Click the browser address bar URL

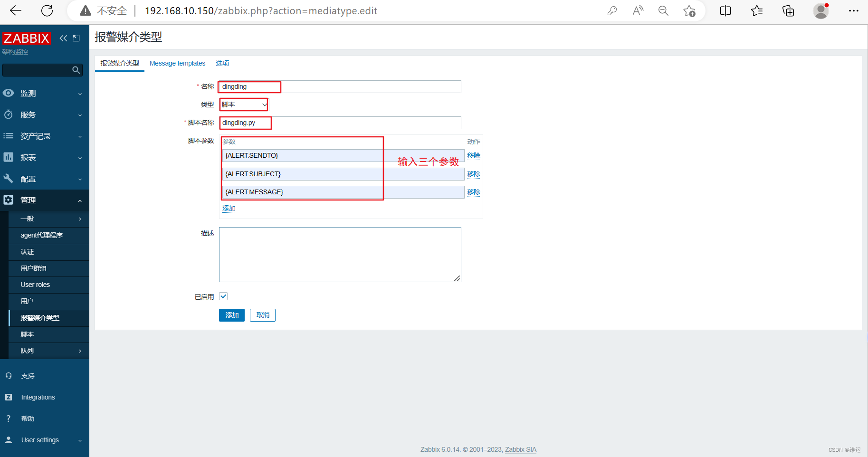(261, 10)
